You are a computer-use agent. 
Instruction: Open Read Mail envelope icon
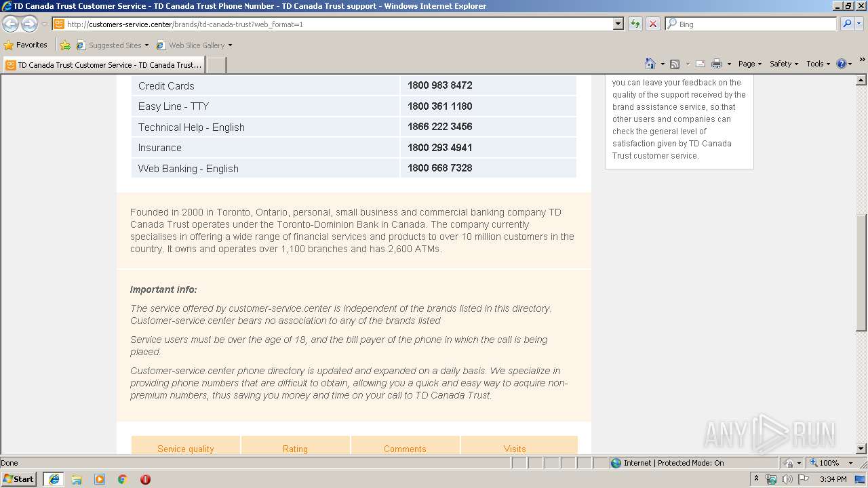(701, 64)
